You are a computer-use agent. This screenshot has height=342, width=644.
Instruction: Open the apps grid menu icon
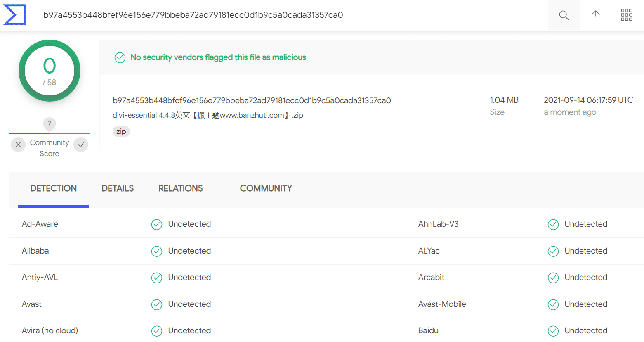pyautogui.click(x=626, y=15)
